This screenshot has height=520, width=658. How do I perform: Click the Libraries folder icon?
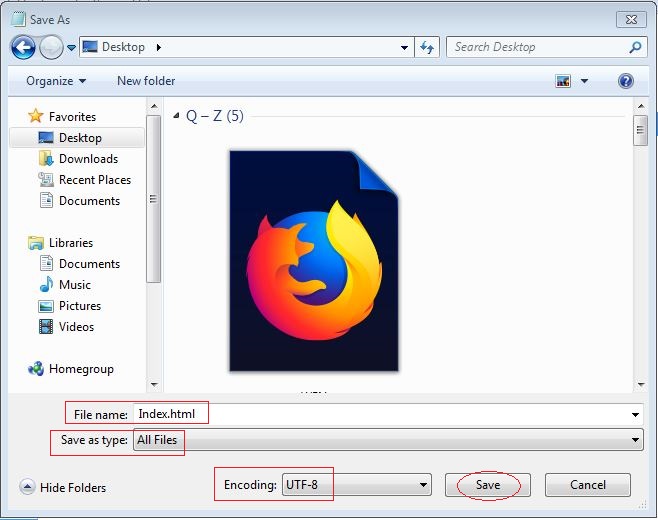(36, 243)
